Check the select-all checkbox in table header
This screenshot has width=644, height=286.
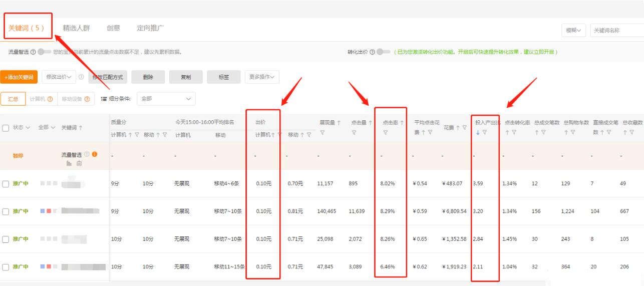[x=6, y=128]
